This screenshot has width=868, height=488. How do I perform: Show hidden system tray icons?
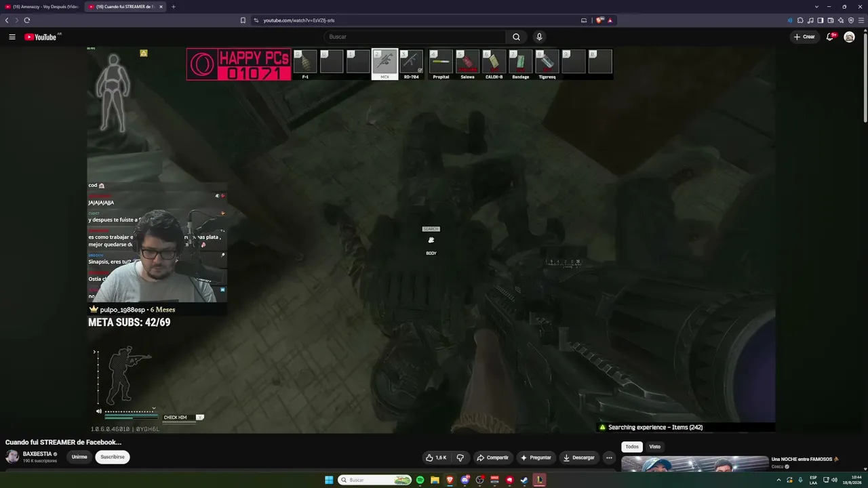point(778,480)
